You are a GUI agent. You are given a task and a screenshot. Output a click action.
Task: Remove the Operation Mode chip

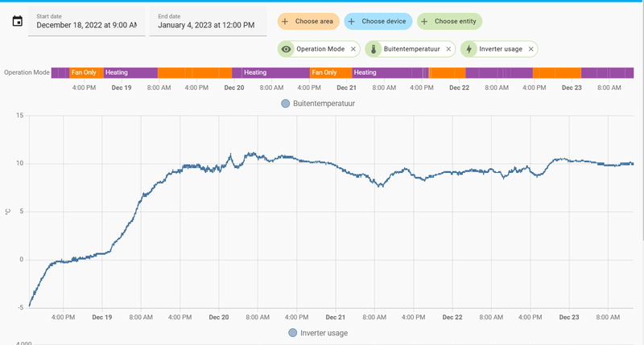[353, 49]
